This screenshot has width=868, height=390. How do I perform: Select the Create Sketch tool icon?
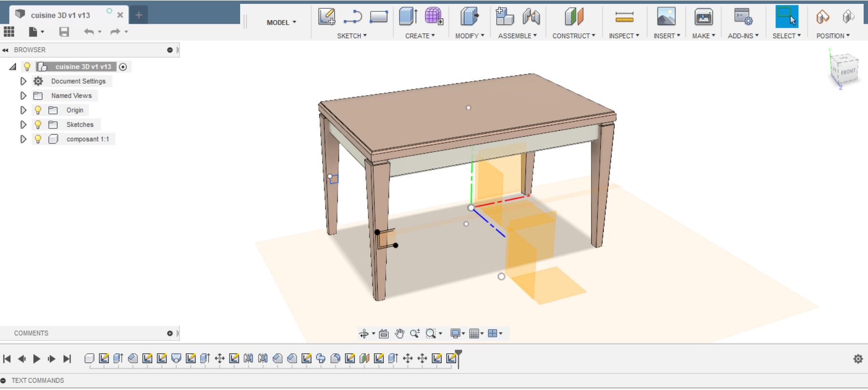326,16
